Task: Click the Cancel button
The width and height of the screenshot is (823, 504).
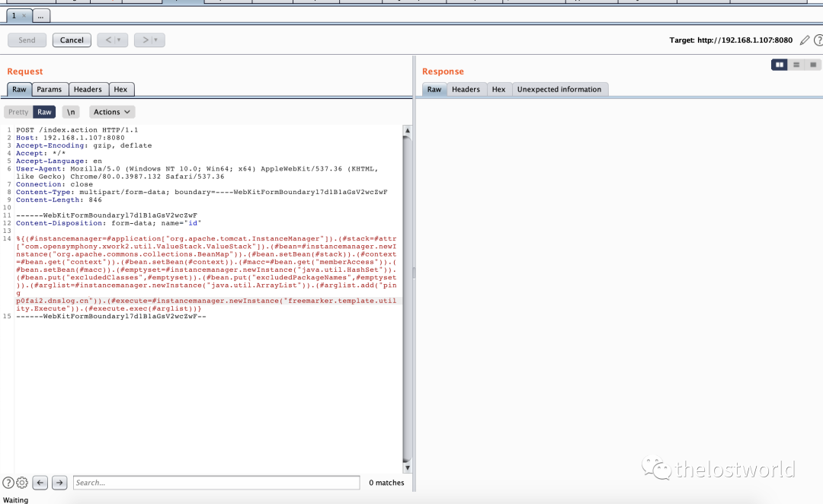Action: tap(72, 40)
